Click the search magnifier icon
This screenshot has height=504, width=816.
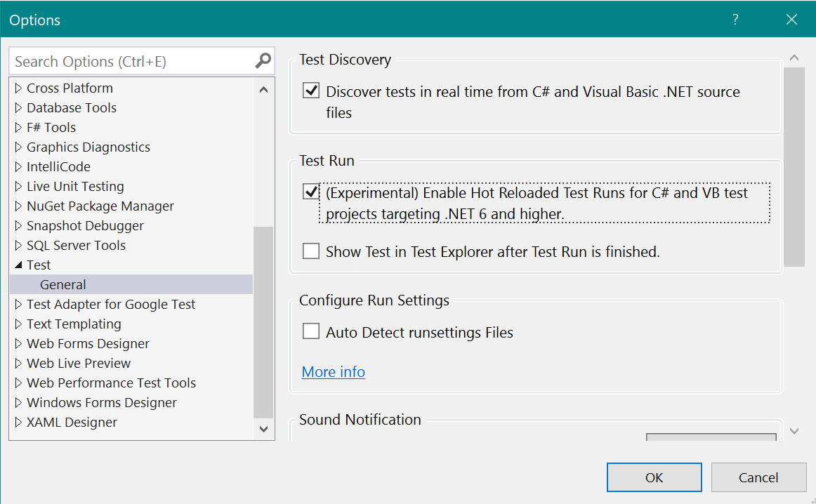point(263,61)
